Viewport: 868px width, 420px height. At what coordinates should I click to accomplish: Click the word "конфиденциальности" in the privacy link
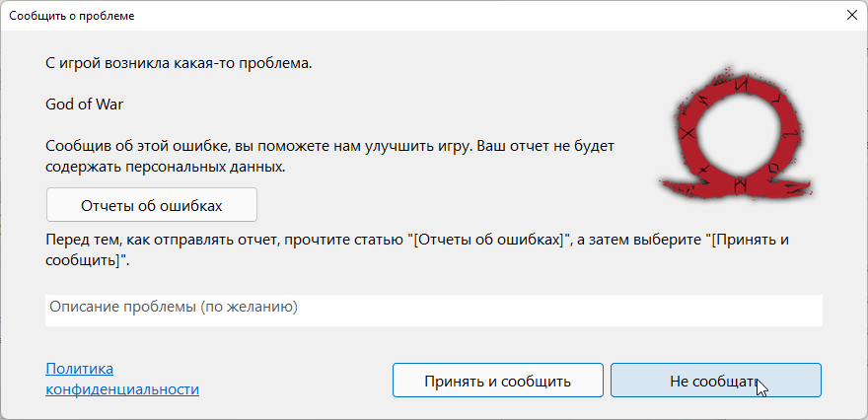pyautogui.click(x=122, y=389)
